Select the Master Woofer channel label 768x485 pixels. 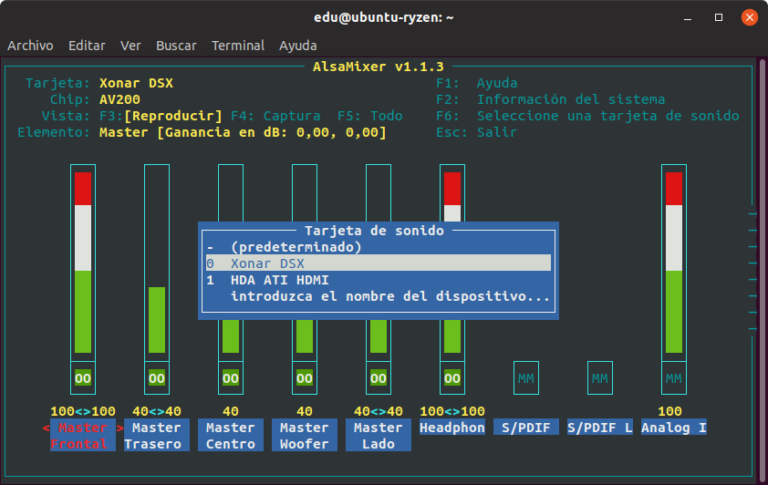click(305, 436)
